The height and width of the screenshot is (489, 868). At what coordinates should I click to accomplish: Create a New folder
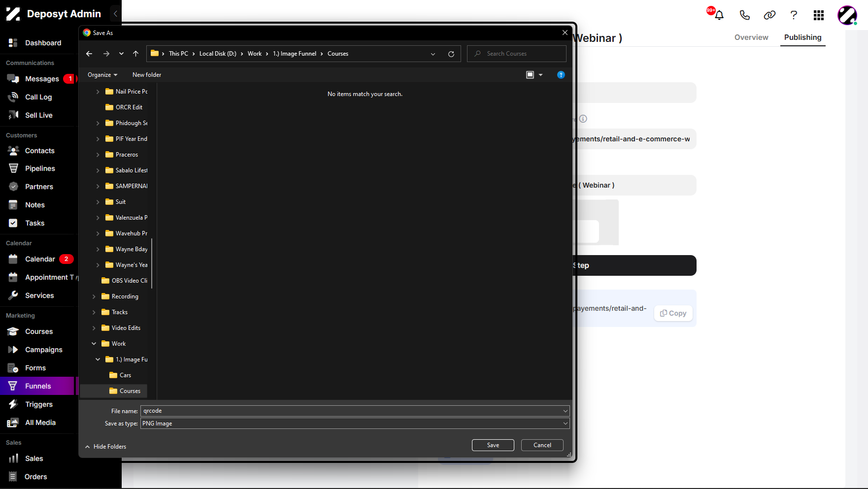coord(147,75)
